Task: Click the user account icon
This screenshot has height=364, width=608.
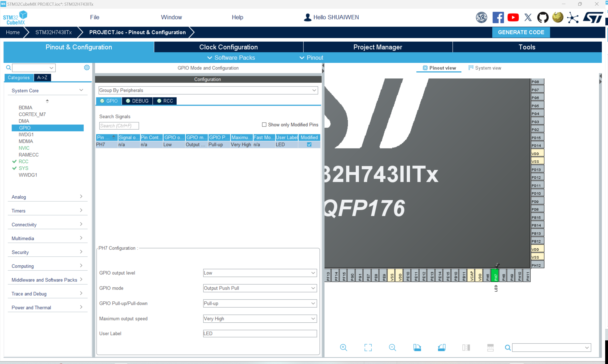Action: pos(307,17)
